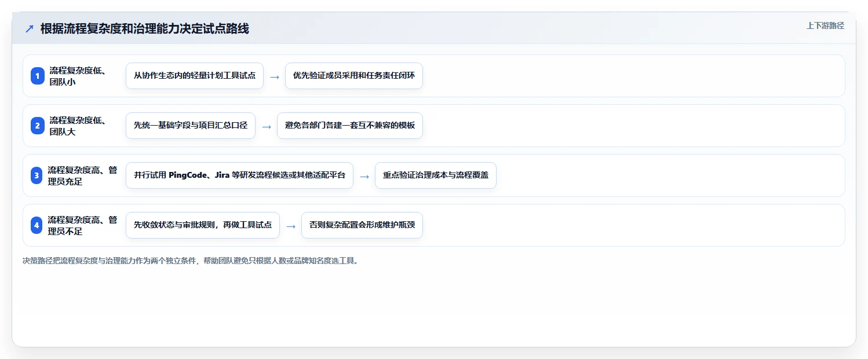Click the 从协作生态内的轻量计划工具试点 box
This screenshot has width=868, height=359.
[x=195, y=76]
